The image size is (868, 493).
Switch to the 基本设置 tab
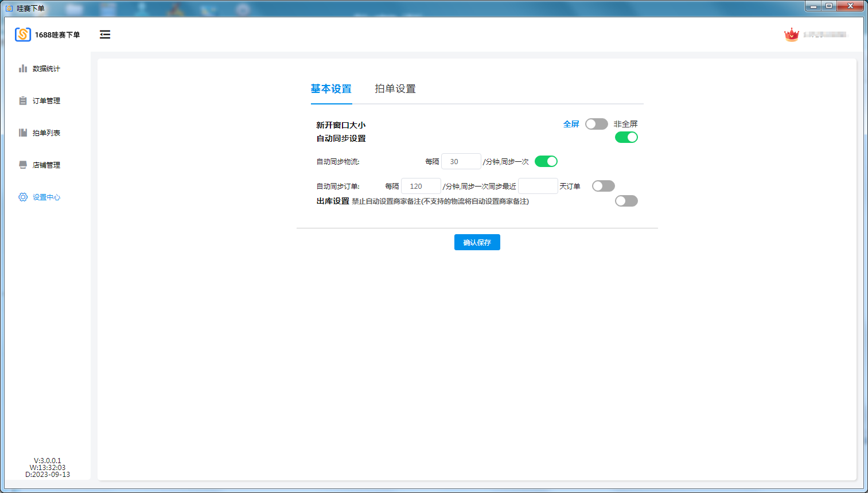(x=331, y=89)
